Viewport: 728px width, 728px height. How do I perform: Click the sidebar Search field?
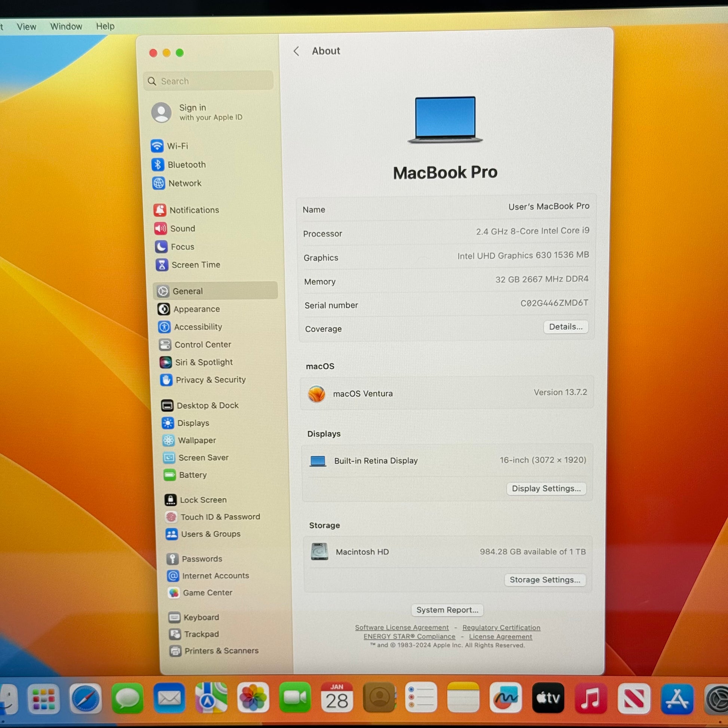(208, 81)
